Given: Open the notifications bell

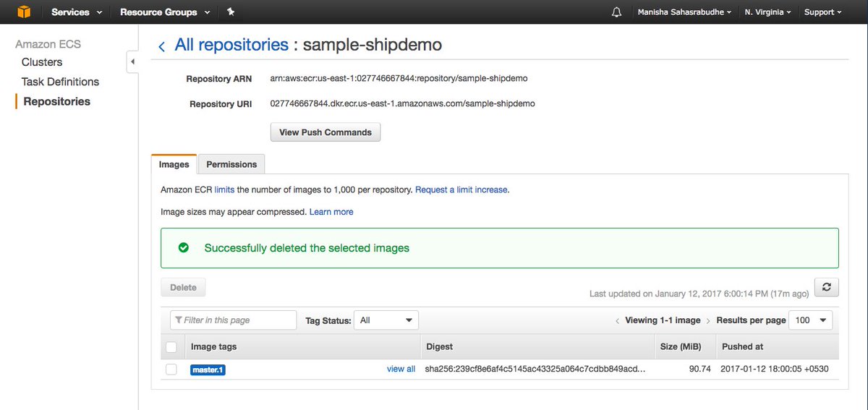Looking at the screenshot, I should (616, 12).
